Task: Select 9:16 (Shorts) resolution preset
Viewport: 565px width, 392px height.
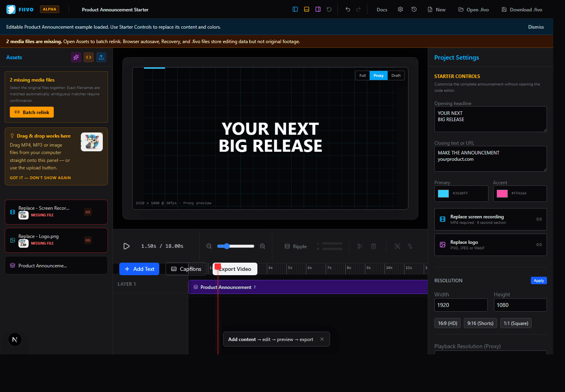Action: click(480, 323)
